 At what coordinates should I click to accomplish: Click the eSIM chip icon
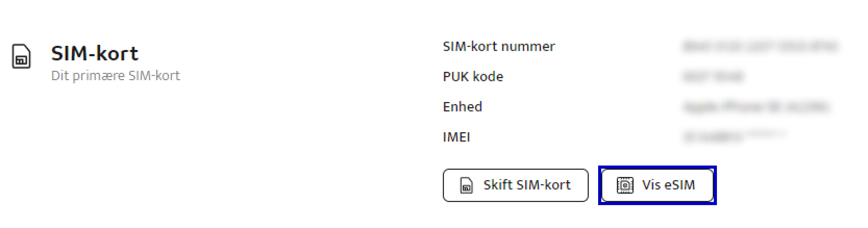(625, 185)
